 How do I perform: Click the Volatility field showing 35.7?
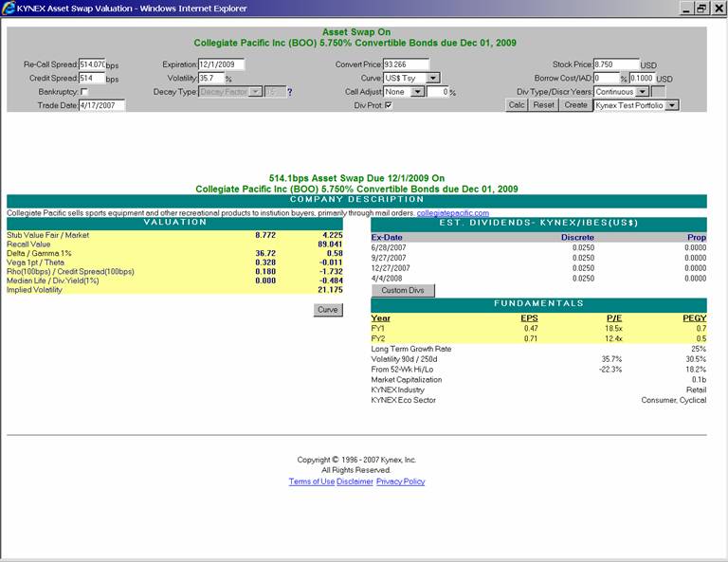coord(211,78)
